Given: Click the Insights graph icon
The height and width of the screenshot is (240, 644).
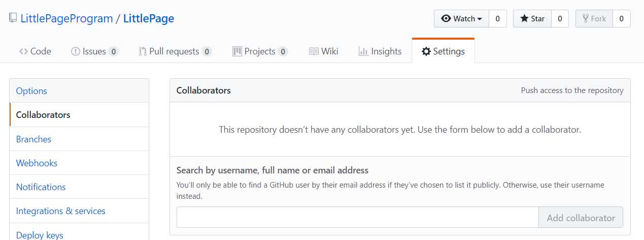Looking at the screenshot, I should click(363, 51).
